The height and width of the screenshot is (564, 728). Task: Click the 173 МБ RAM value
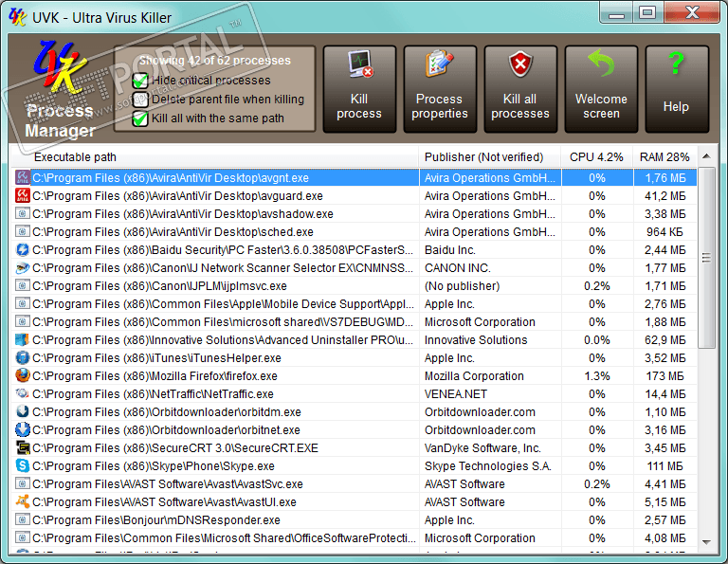664,376
